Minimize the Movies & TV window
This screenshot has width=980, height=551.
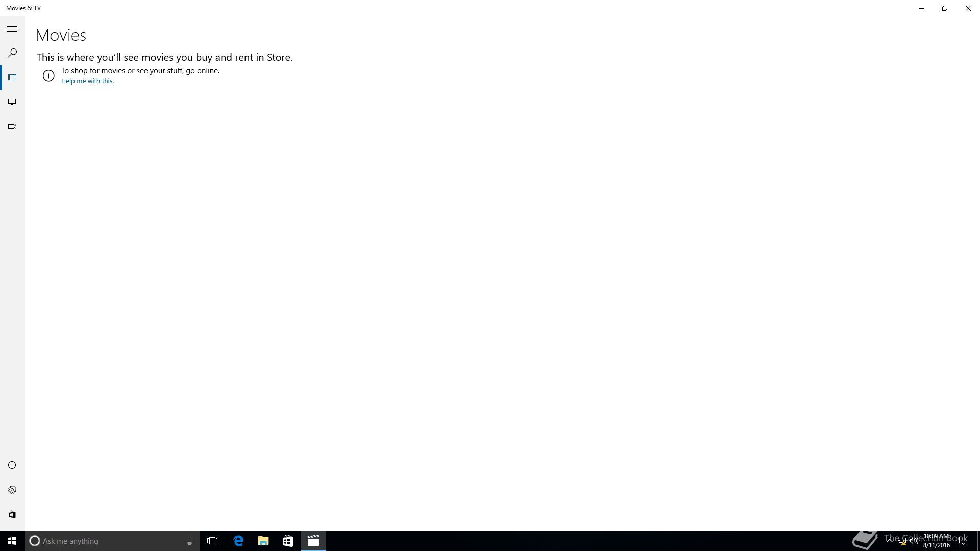921,8
